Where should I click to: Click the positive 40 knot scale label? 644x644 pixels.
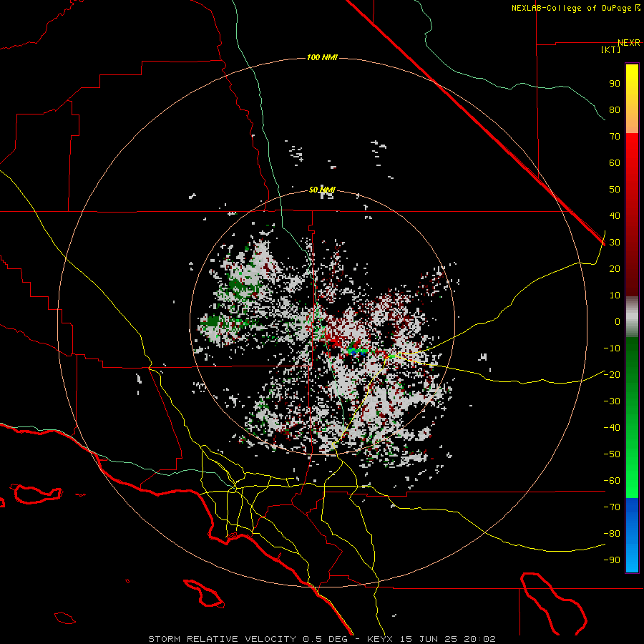pyautogui.click(x=615, y=216)
